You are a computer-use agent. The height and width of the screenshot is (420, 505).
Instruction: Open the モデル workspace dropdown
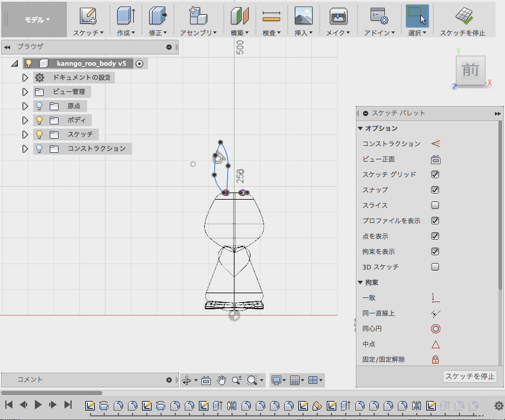(x=34, y=20)
